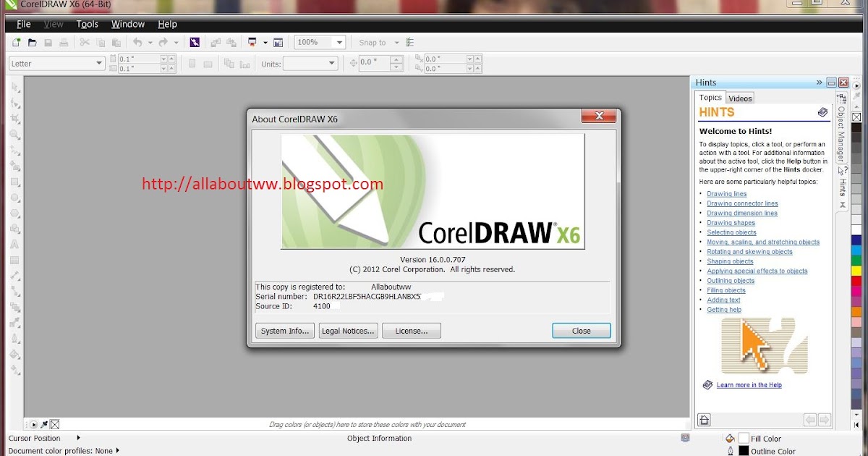Click the Close button in About dialog

tap(582, 331)
